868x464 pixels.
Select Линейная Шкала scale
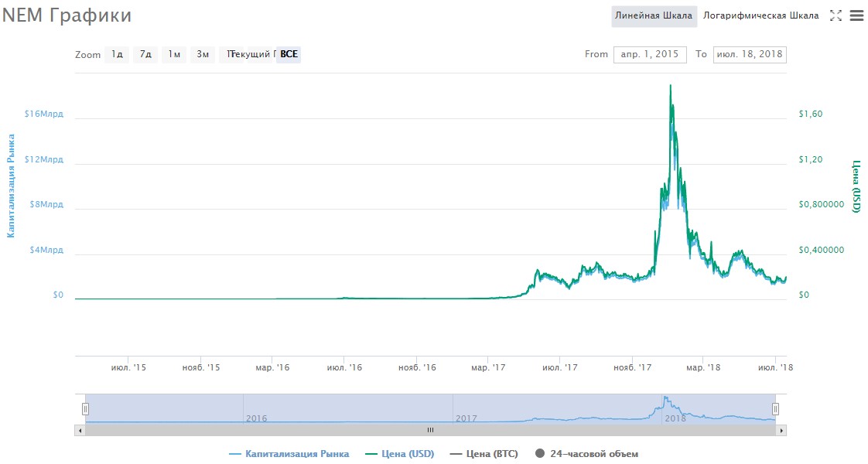tap(654, 15)
